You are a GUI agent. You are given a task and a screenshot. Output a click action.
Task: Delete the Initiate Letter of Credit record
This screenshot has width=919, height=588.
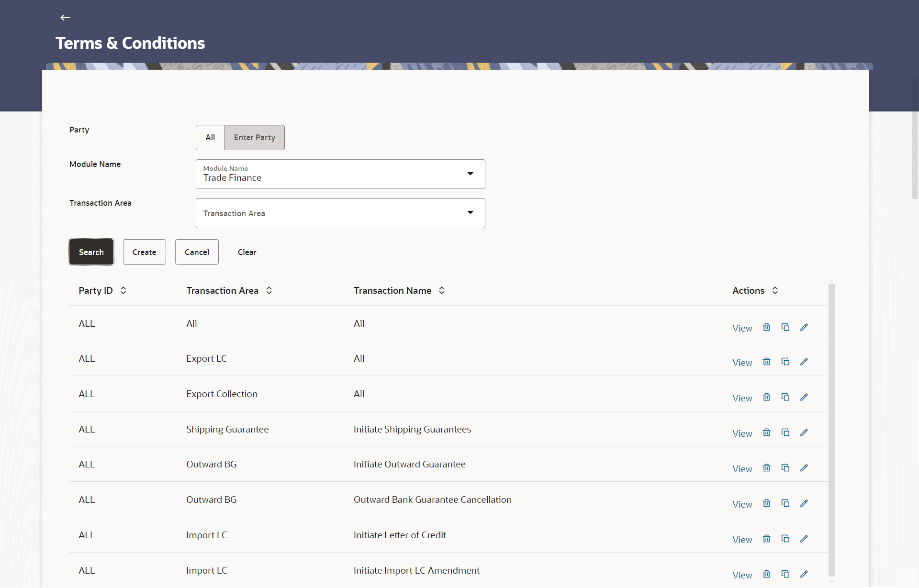point(766,539)
